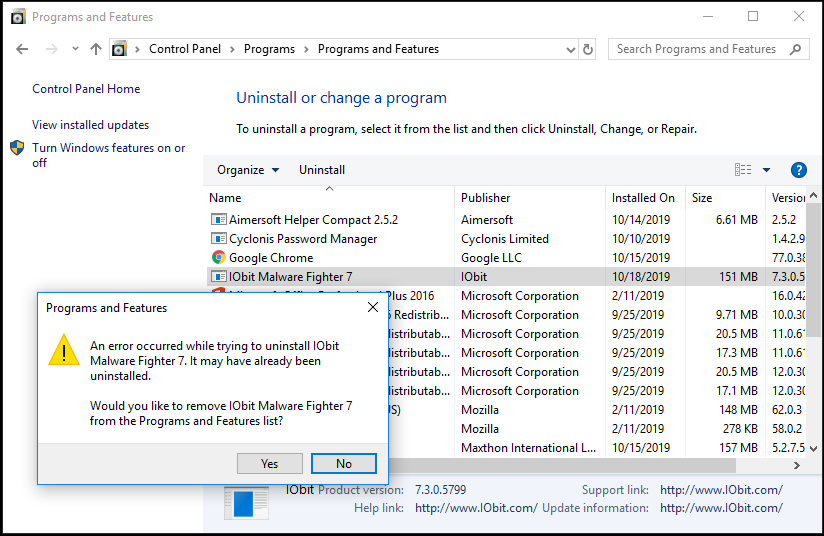Click the Cyclonis Limited publisher cell
Viewport: 824px width, 536px height.
[504, 239]
